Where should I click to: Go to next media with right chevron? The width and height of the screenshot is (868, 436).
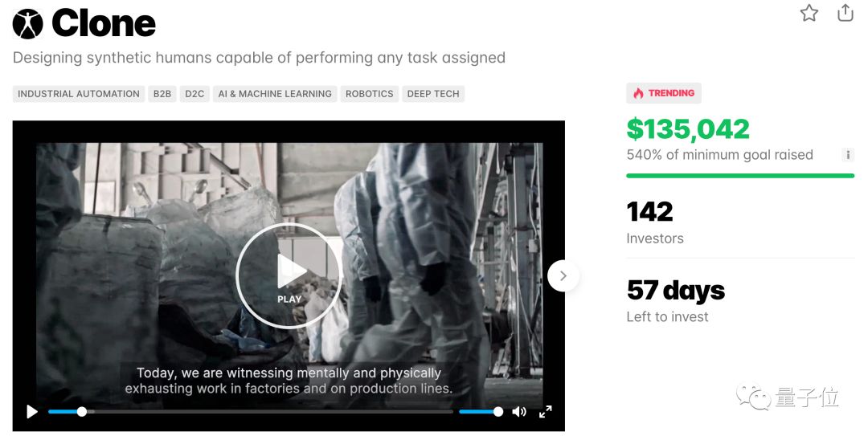point(563,275)
